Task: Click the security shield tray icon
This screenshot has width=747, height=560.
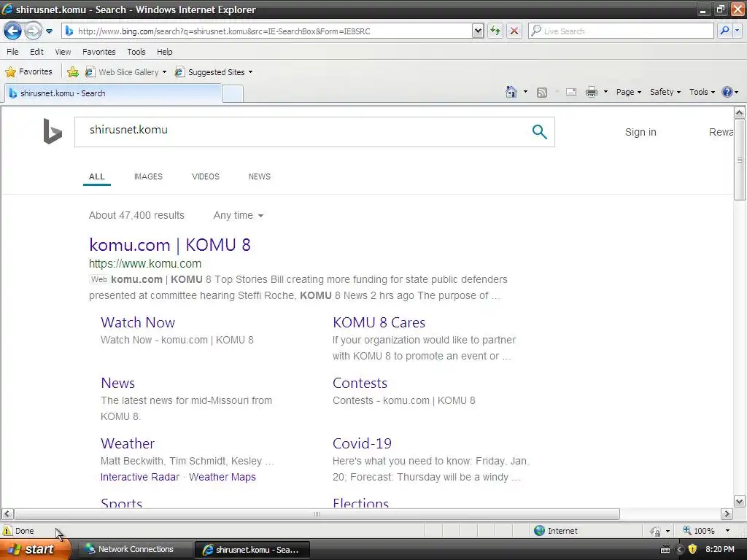Action: 692,550
